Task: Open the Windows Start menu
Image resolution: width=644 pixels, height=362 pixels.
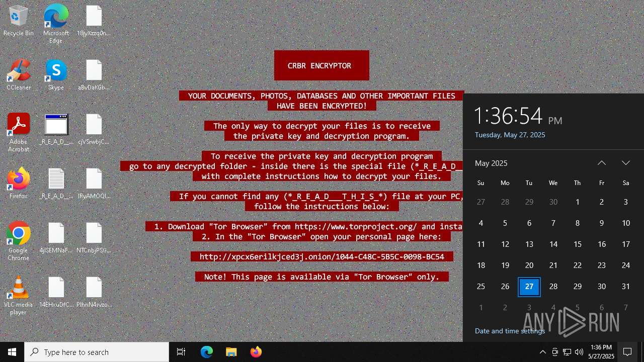Action: click(12, 352)
